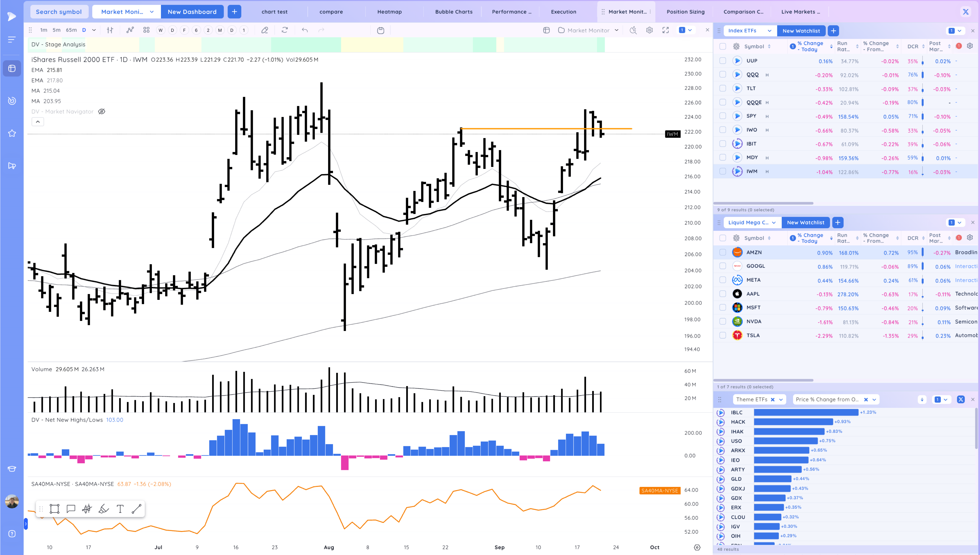The image size is (980, 555).
Task: Click the chart refresh icon
Action: click(284, 30)
